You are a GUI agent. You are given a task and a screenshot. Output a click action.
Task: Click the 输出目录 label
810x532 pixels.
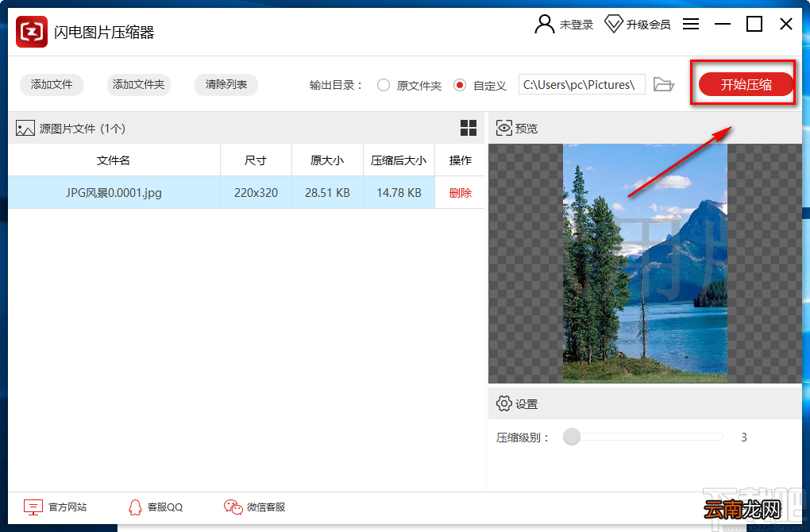click(336, 85)
